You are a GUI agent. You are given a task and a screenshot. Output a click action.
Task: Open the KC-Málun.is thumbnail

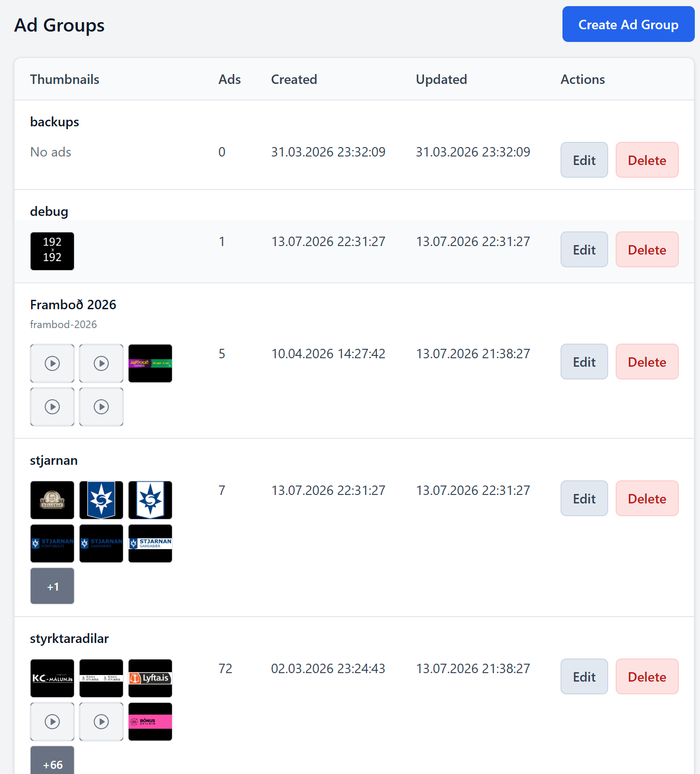tap(52, 678)
